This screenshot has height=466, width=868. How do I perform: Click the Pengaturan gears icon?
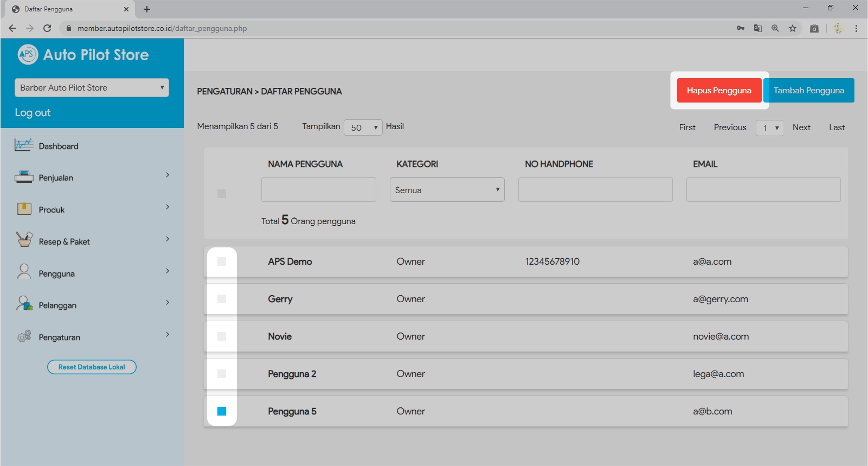[24, 336]
